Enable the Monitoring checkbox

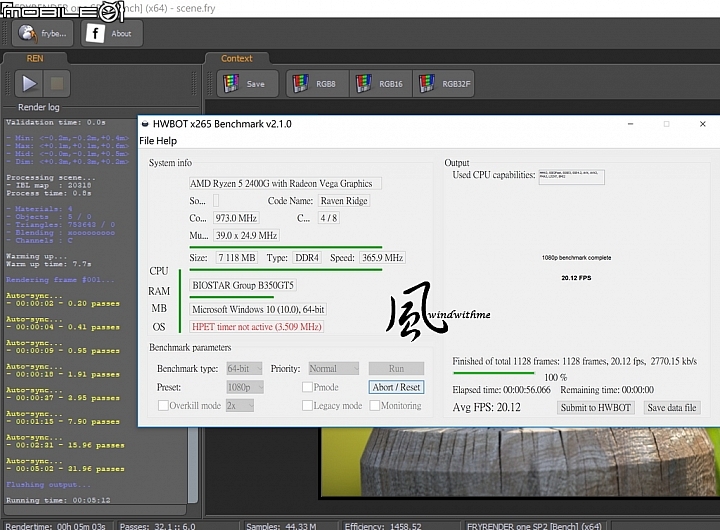click(x=375, y=406)
